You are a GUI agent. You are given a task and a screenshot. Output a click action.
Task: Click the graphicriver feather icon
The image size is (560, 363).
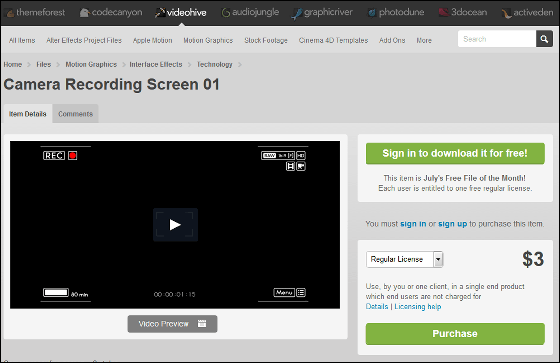click(x=297, y=14)
